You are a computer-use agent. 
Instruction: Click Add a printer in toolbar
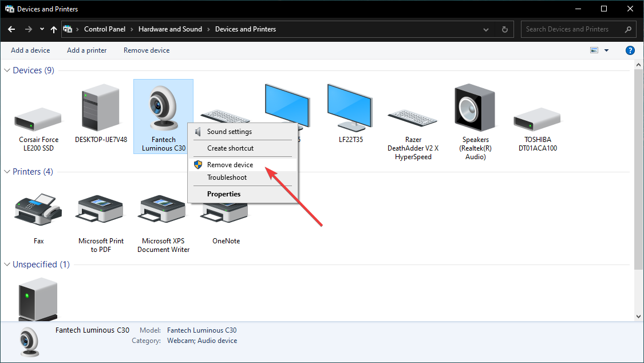(86, 50)
